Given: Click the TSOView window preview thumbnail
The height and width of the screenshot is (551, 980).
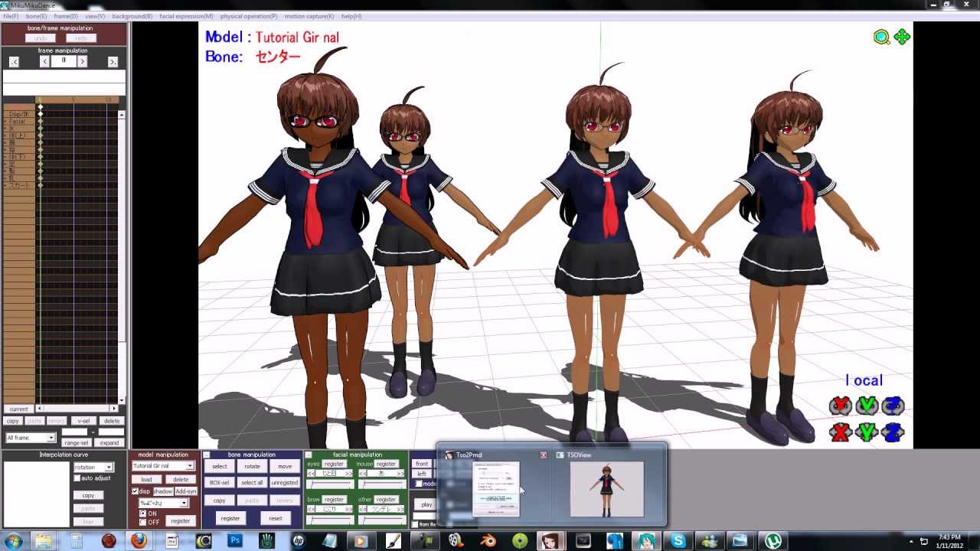Looking at the screenshot, I should (607, 489).
